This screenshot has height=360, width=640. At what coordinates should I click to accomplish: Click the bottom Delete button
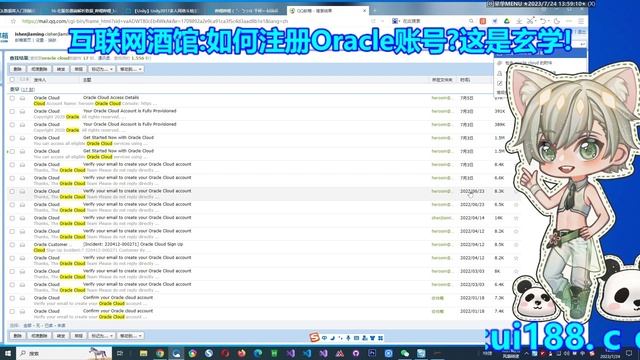(x=18, y=336)
